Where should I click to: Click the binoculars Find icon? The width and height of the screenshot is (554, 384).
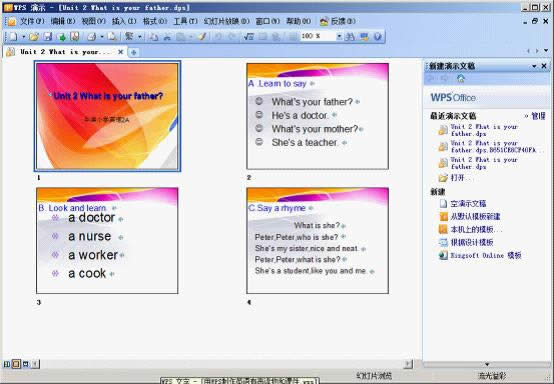[349, 36]
